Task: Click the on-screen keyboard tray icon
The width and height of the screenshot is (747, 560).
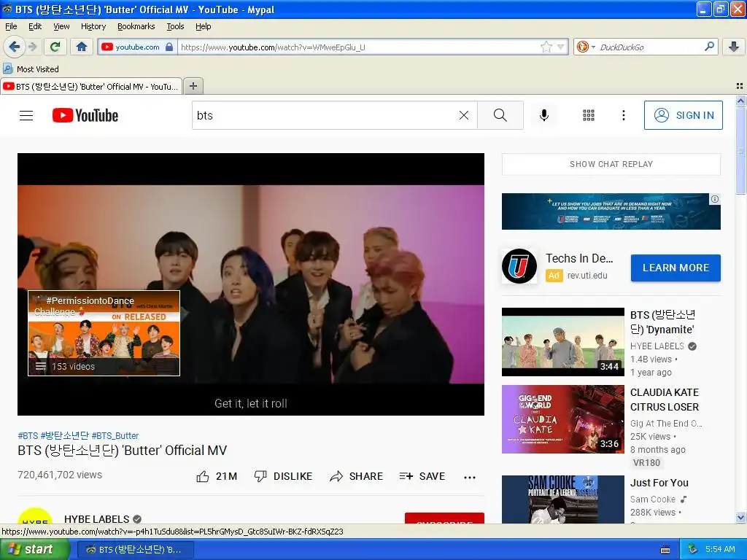Action: [665, 550]
